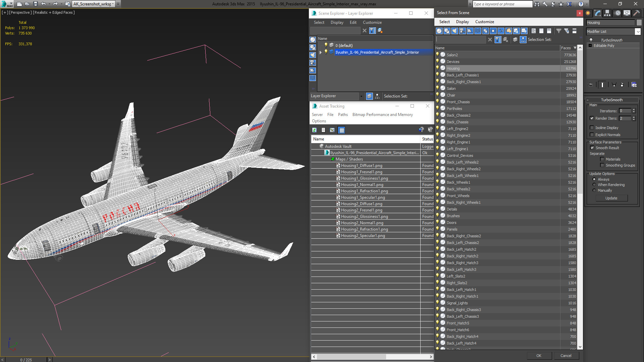
Task: Click Cancel button in Select From Scene
Action: (566, 356)
